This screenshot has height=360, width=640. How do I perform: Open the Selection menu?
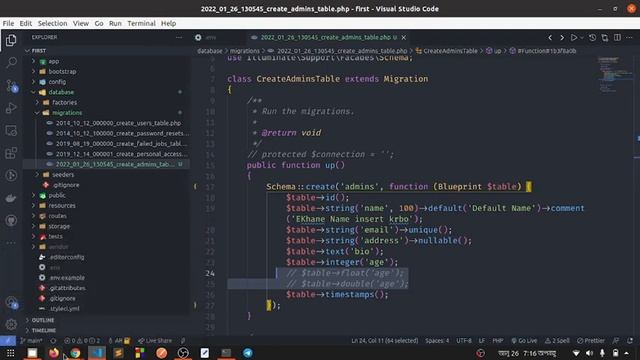click(x=52, y=23)
